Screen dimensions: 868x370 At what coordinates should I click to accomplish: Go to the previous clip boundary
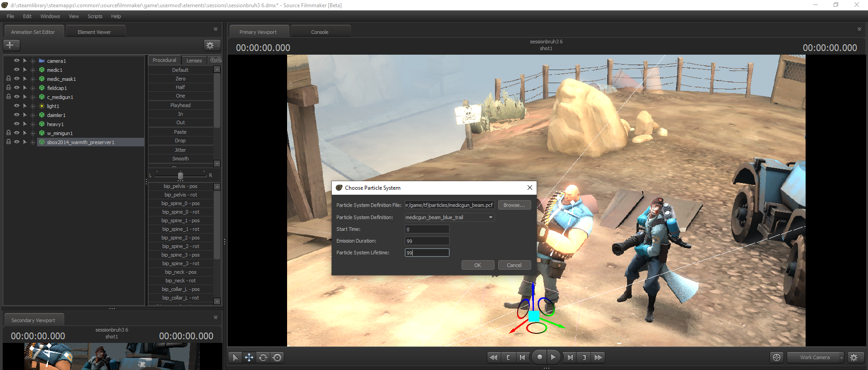(x=508, y=357)
